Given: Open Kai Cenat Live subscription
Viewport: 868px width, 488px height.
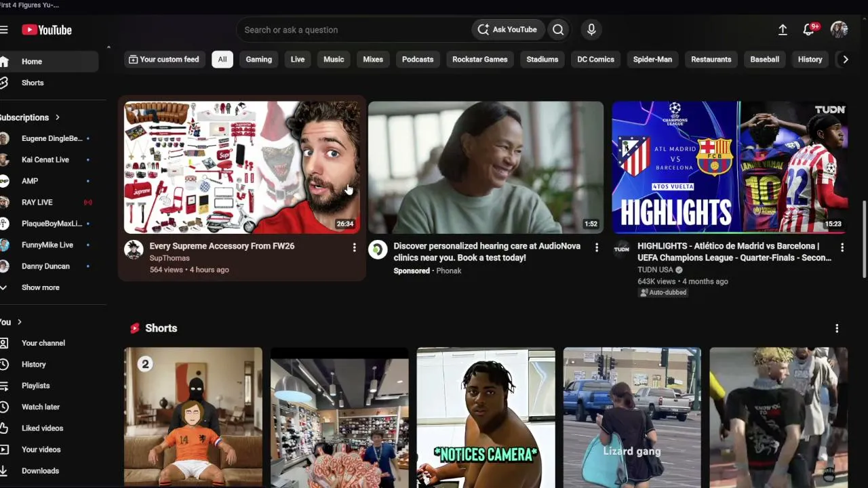Looking at the screenshot, I should [45, 160].
